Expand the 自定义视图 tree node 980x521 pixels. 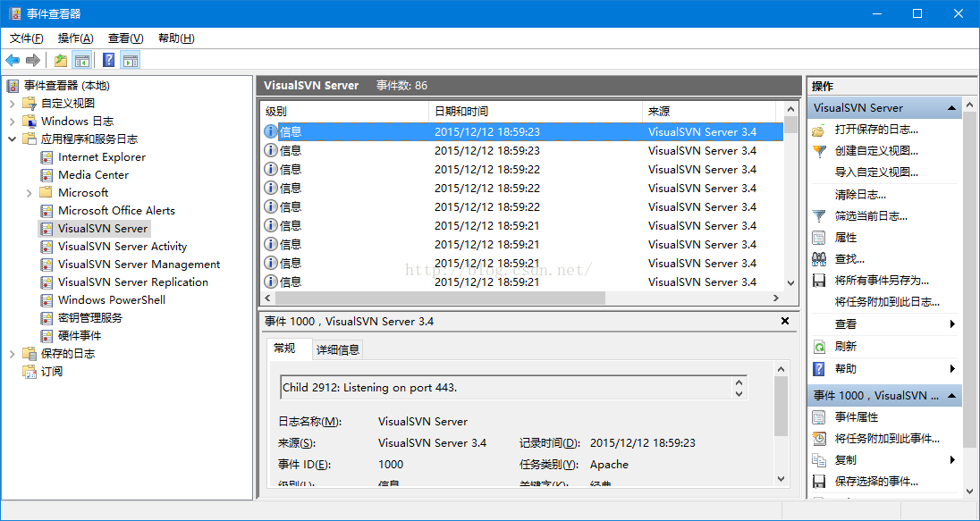coord(13,104)
